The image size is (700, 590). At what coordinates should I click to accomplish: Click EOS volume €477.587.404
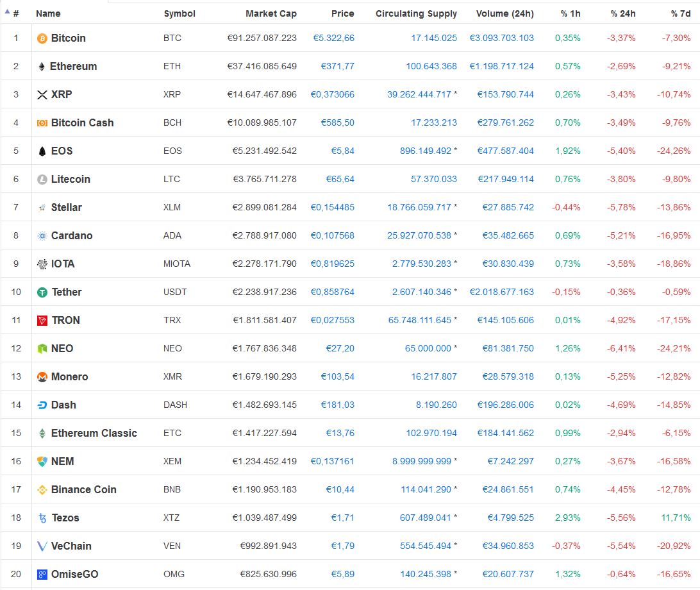(x=505, y=151)
